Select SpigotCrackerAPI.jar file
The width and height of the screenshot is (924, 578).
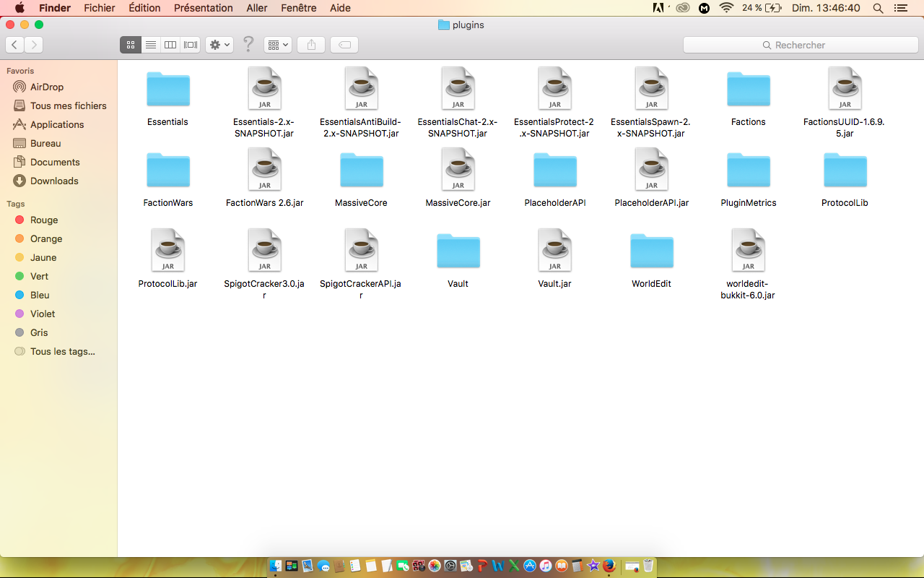[x=361, y=251]
